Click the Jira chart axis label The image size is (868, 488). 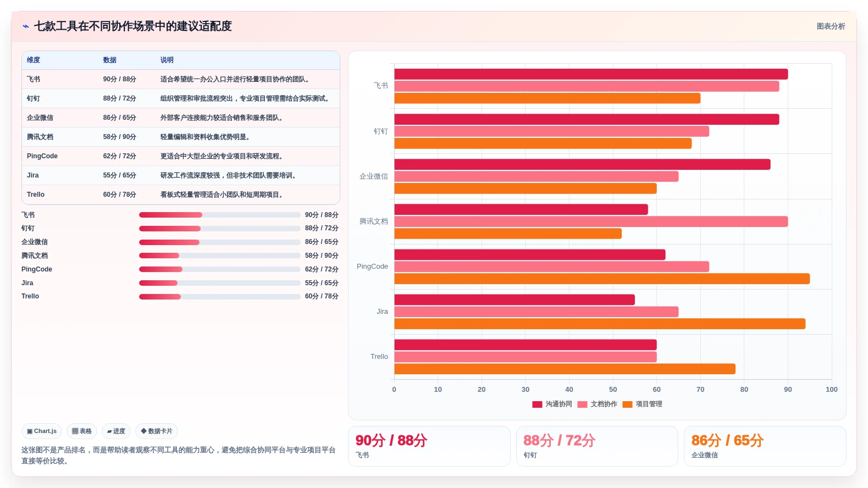pyautogui.click(x=382, y=312)
